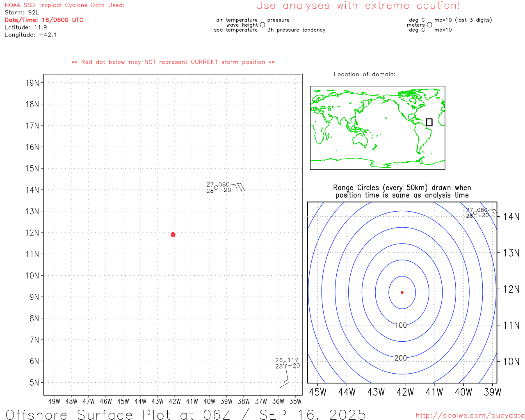Click the '16N' latitude label on main map
Image resolution: width=525 pixels, height=420 pixels.
[x=32, y=147]
